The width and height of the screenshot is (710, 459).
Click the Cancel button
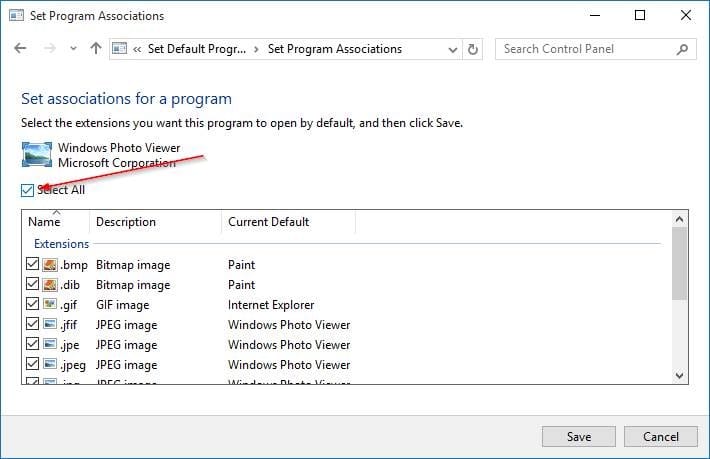[x=661, y=436]
